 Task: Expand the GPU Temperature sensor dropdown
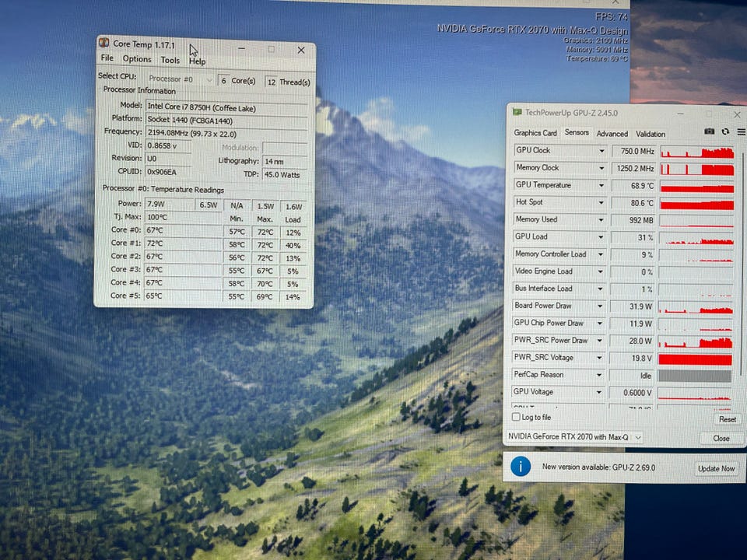pos(601,185)
